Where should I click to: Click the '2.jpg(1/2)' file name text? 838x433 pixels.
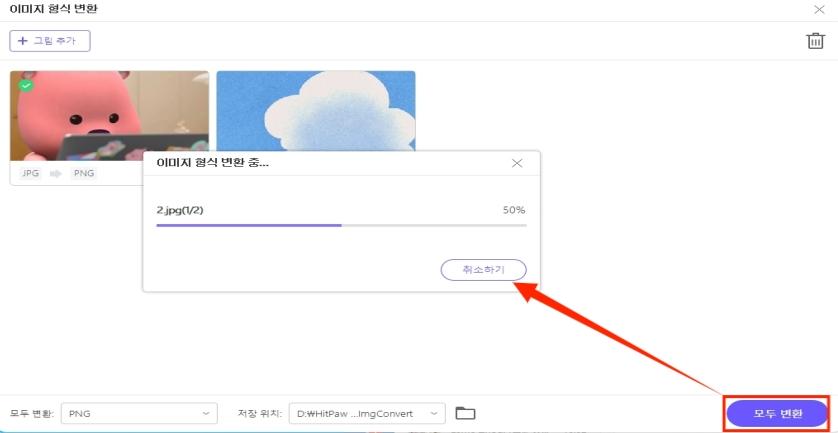click(x=180, y=210)
